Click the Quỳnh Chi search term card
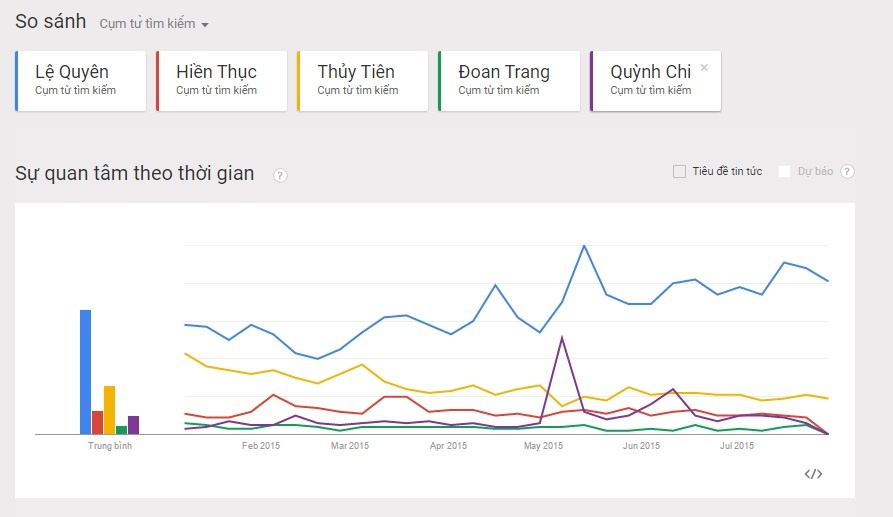The height and width of the screenshot is (517, 893). pos(650,81)
